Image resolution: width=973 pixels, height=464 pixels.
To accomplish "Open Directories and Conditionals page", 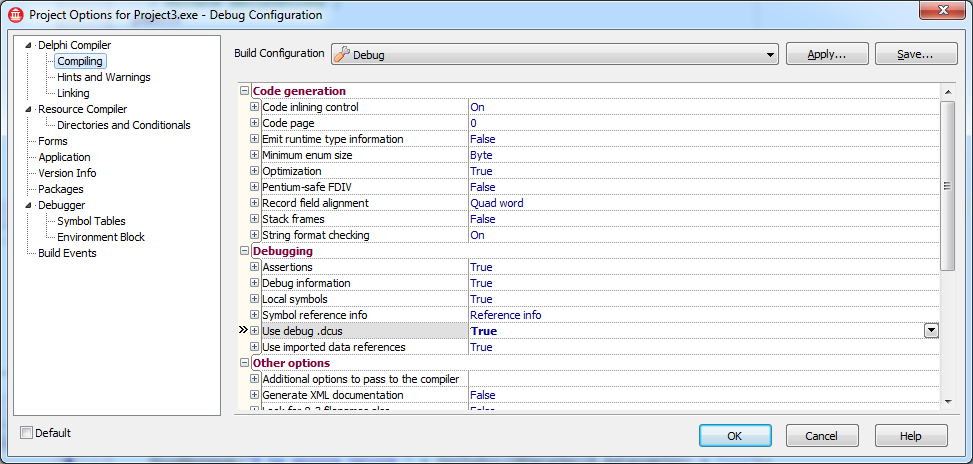I will 123,125.
